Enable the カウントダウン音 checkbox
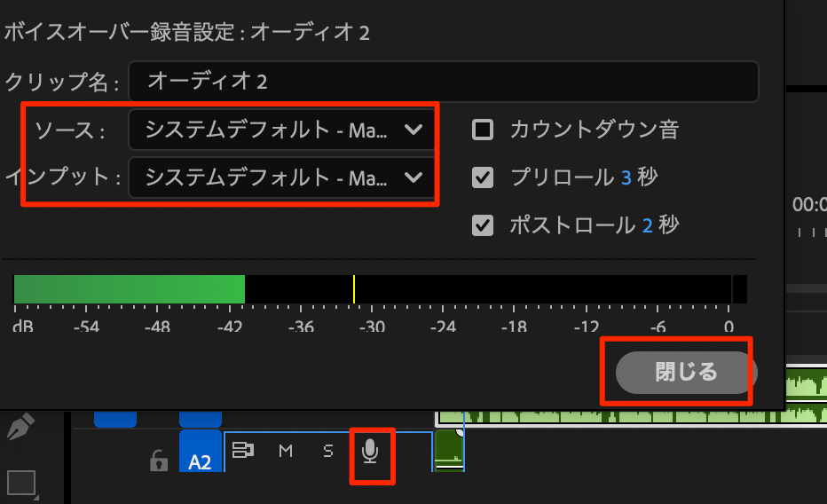Screen dimensions: 827x504 [483, 130]
